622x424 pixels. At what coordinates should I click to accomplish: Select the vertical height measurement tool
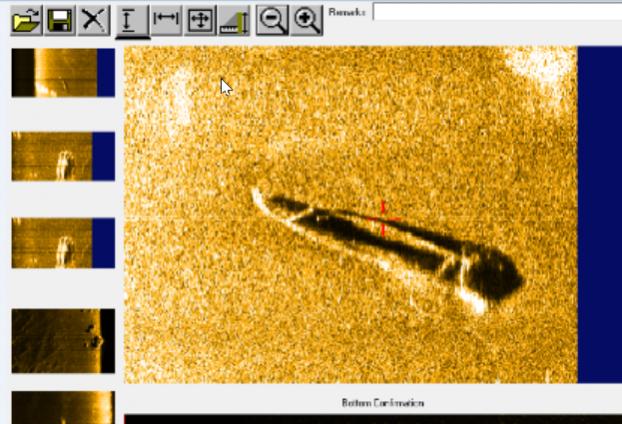(132, 20)
